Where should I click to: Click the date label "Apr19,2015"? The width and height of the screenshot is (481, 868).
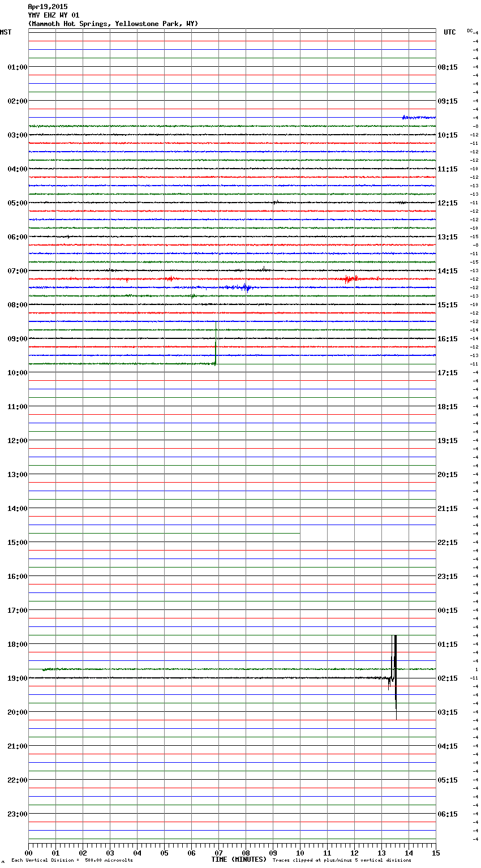pos(48,7)
